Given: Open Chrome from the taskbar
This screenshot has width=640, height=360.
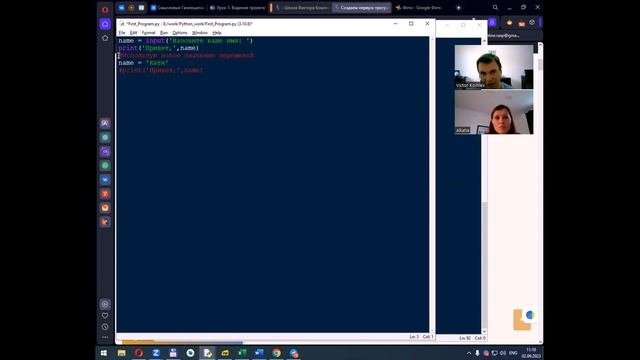Looking at the screenshot, I should [277, 353].
